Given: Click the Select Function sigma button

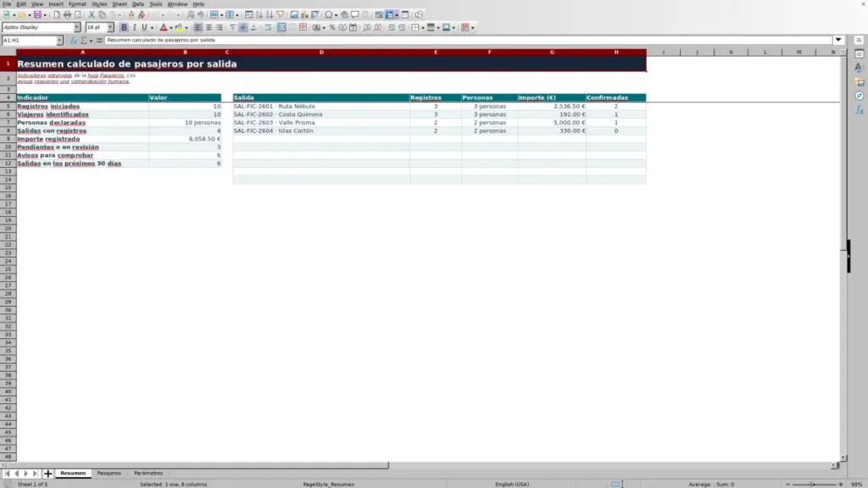Looking at the screenshot, I should [84, 41].
